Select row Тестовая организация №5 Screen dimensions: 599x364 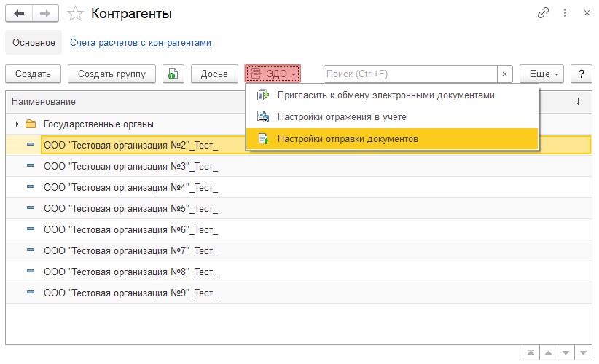[x=130, y=208]
